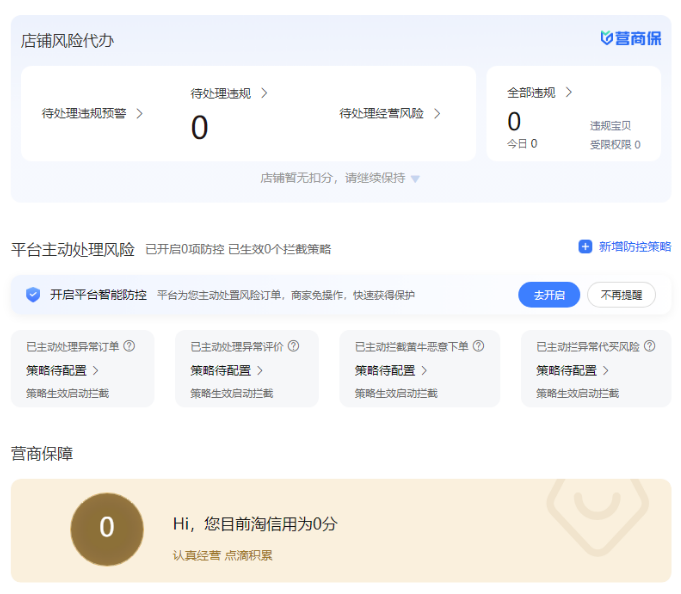Dismiss with the 不再提醒 button

tap(621, 295)
